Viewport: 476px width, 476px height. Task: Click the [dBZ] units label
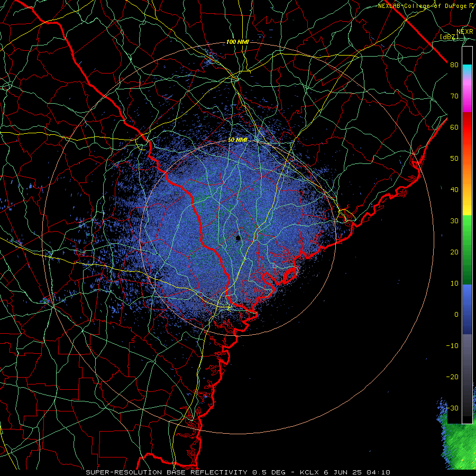(449, 37)
